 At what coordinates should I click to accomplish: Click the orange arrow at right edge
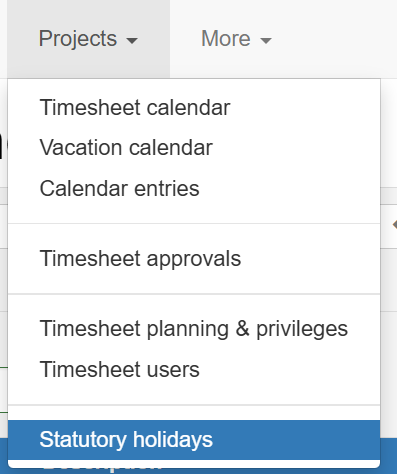coord(395,225)
